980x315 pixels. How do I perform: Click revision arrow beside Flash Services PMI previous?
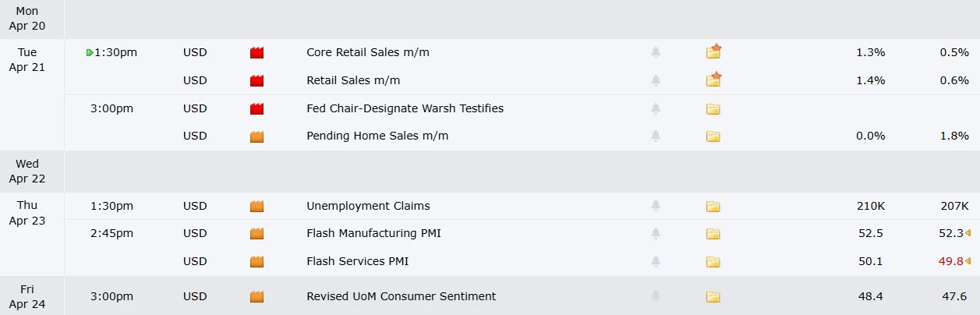point(968,261)
